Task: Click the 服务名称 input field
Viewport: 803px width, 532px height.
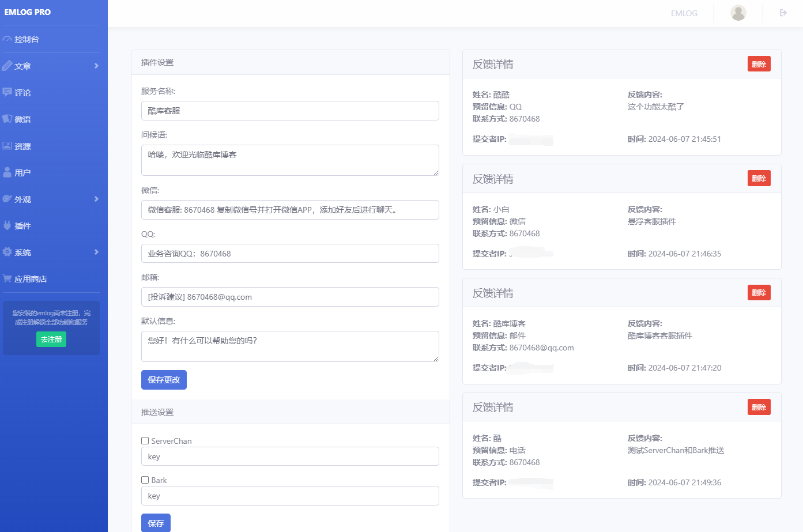Action: (x=290, y=111)
